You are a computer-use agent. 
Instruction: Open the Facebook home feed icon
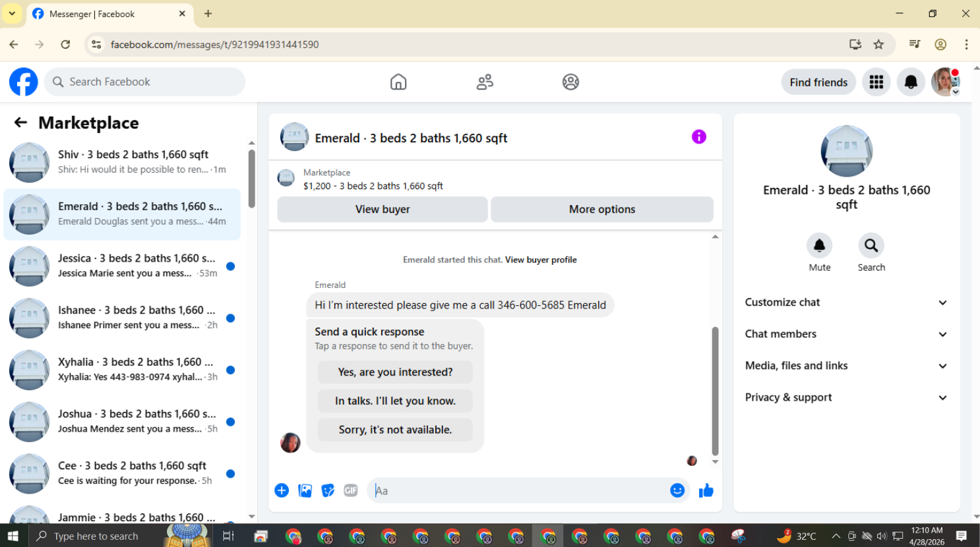pyautogui.click(x=398, y=82)
